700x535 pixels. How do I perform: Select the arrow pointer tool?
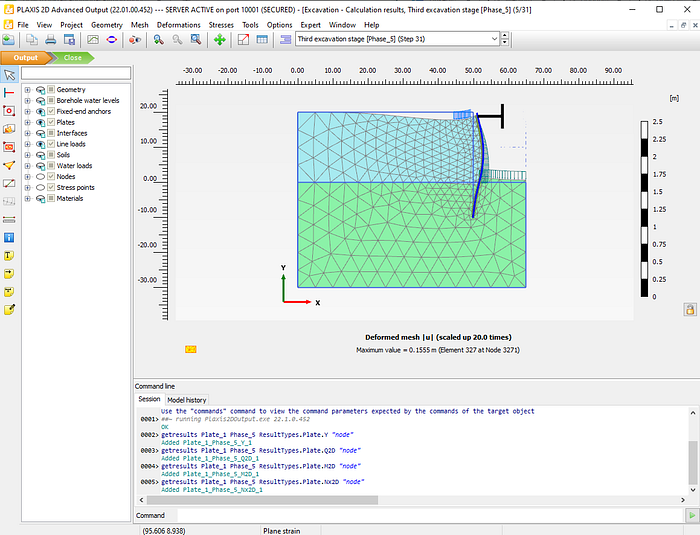(x=9, y=75)
